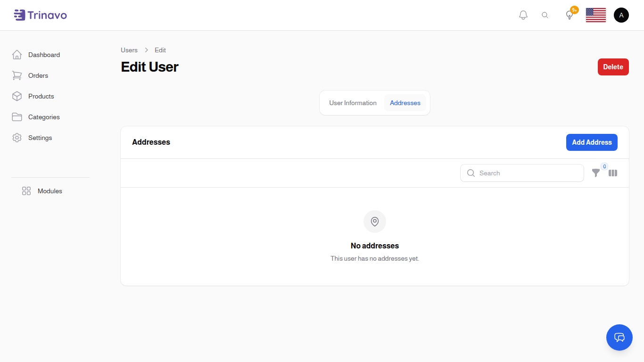Click the Modules grid icon
This screenshot has height=362, width=644.
coord(26,191)
